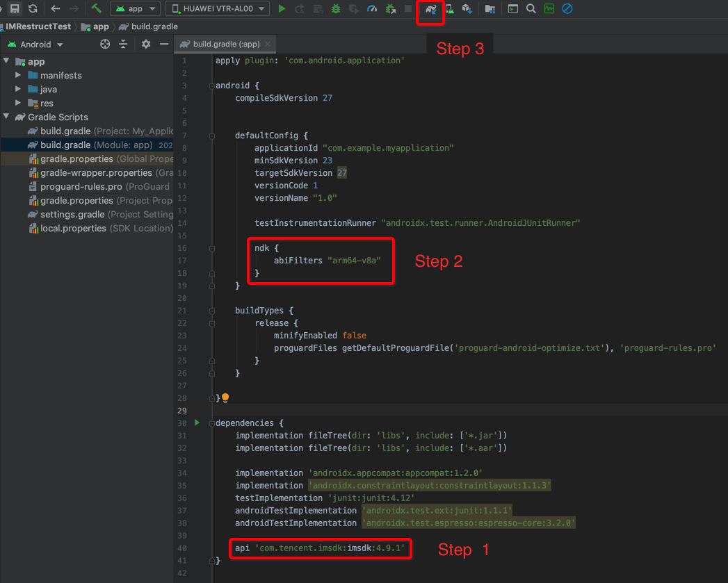Viewport: 728px width, 583px height.
Task: Open the app run configuration dropdown
Action: point(135,9)
